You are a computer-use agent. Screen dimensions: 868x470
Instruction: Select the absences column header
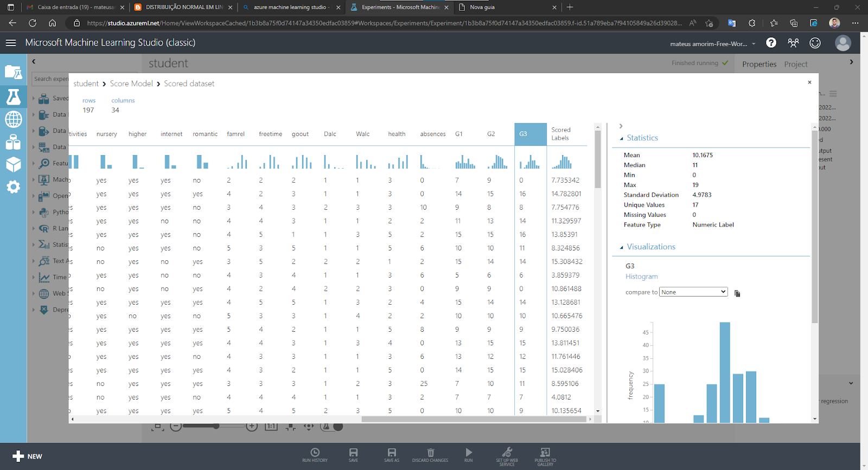tap(433, 134)
